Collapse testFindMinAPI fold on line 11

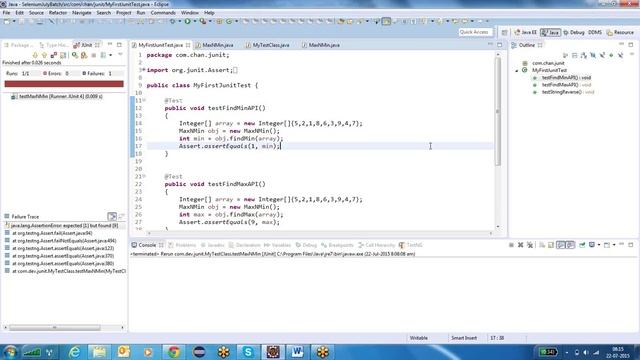(x=144, y=100)
